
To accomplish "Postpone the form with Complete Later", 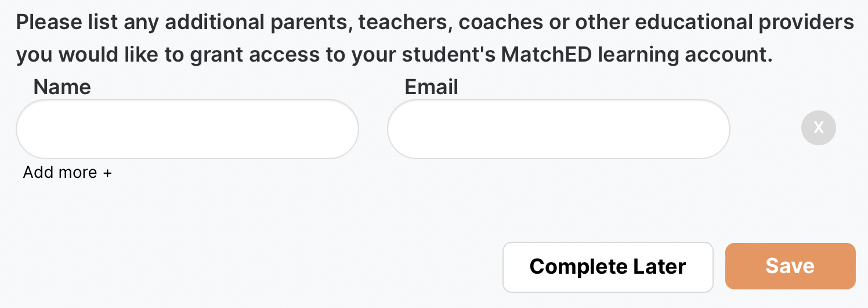I will pyautogui.click(x=607, y=267).
